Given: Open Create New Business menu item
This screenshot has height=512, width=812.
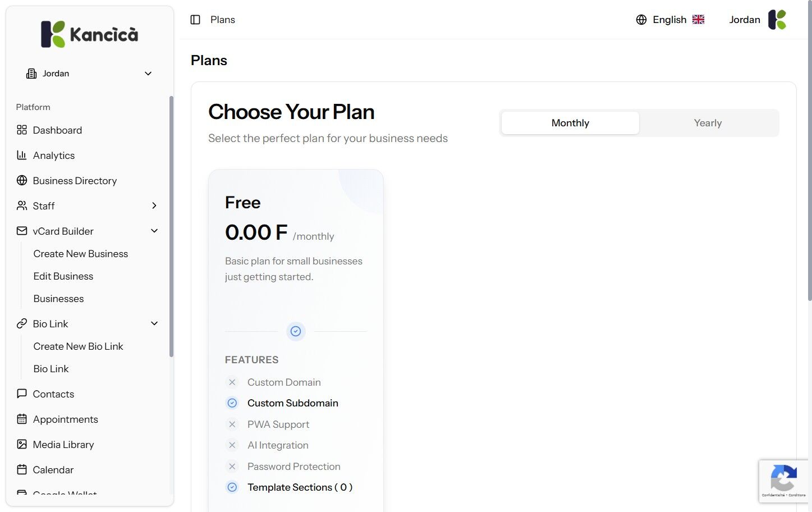Looking at the screenshot, I should tap(81, 254).
